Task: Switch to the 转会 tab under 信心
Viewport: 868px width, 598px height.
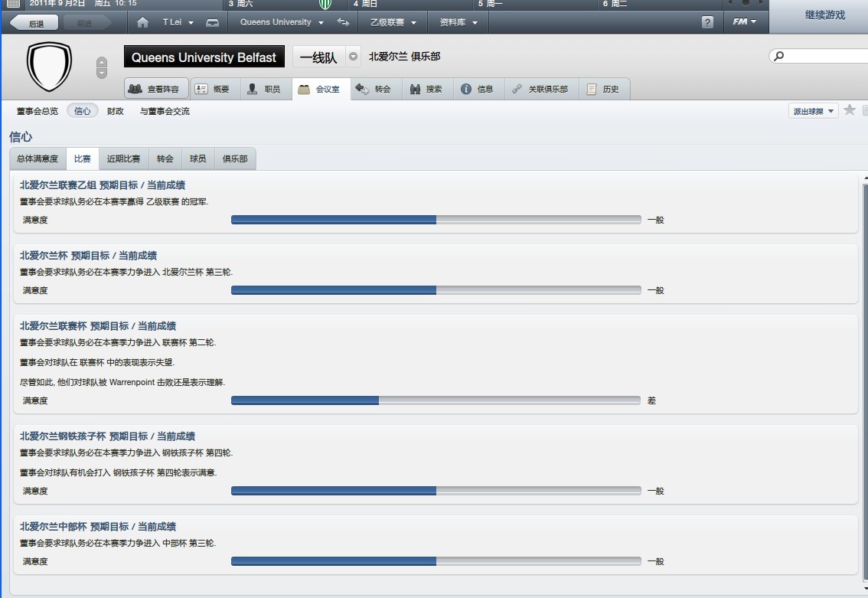Action: (x=165, y=159)
